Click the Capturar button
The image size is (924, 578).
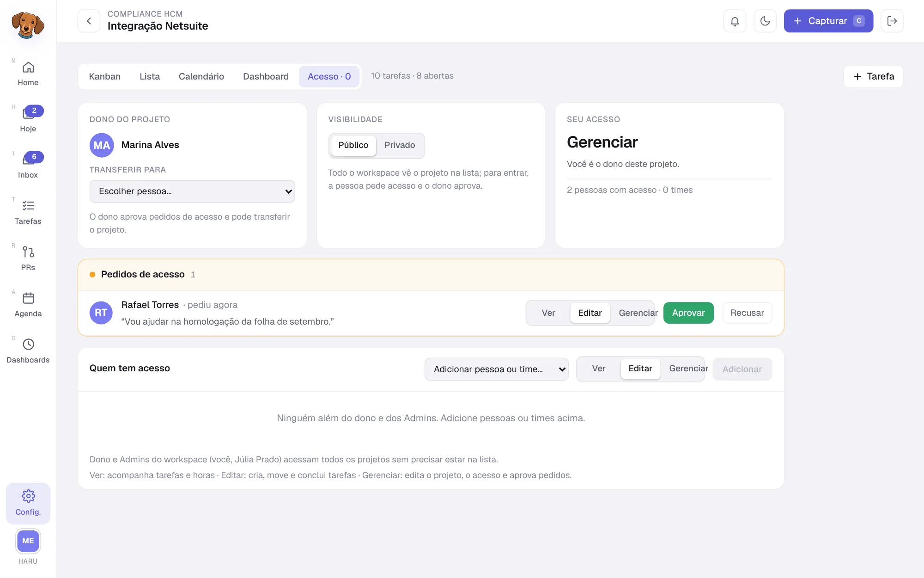click(828, 21)
